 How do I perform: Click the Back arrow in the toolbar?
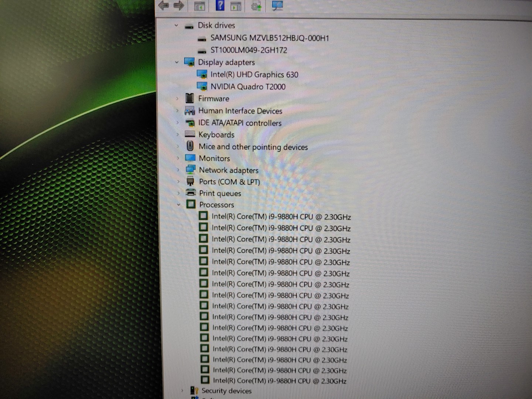click(163, 6)
